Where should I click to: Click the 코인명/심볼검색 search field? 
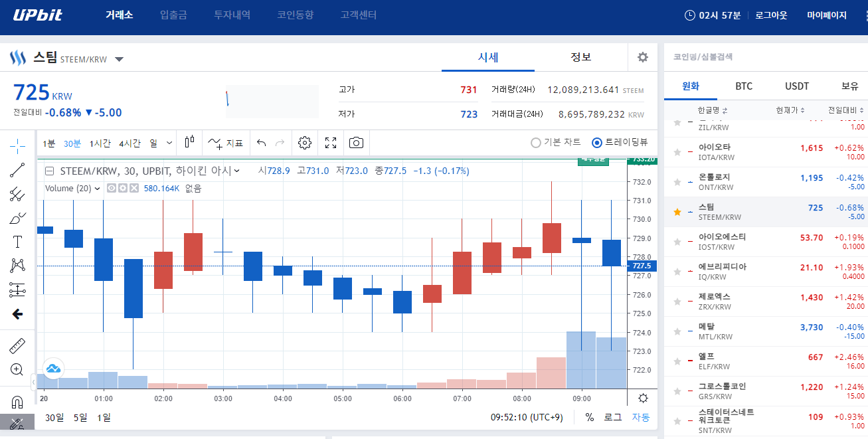pyautogui.click(x=766, y=57)
